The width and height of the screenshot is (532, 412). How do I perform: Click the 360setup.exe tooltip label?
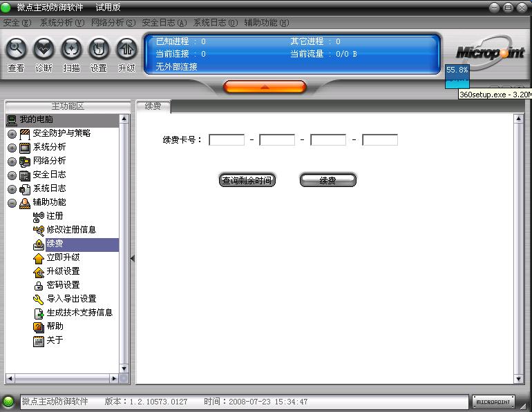point(495,95)
